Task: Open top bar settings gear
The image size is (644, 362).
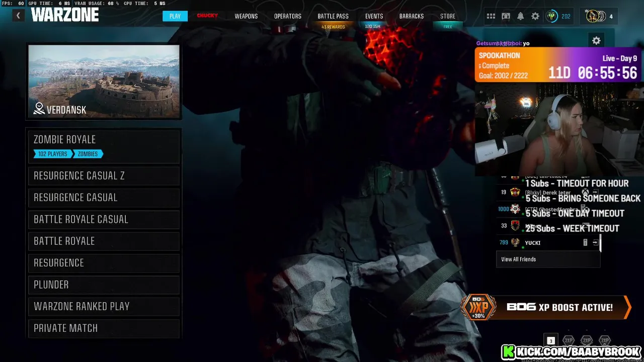Action: point(535,16)
